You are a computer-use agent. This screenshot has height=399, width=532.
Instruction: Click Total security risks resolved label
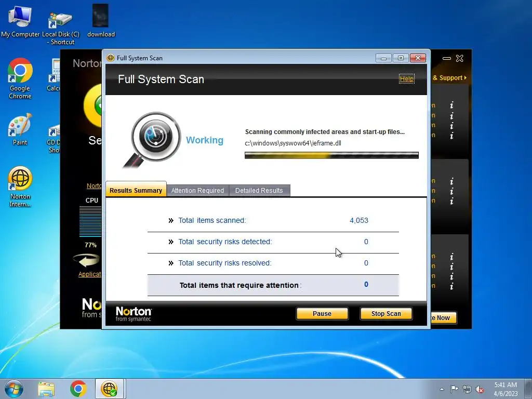[x=224, y=263]
